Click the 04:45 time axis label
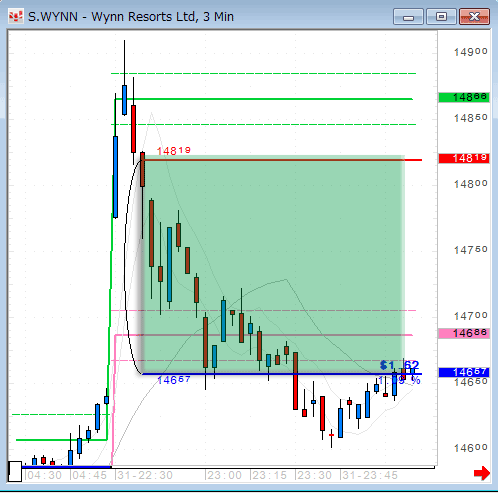Viewport: 498px width, 493px height. point(89,475)
